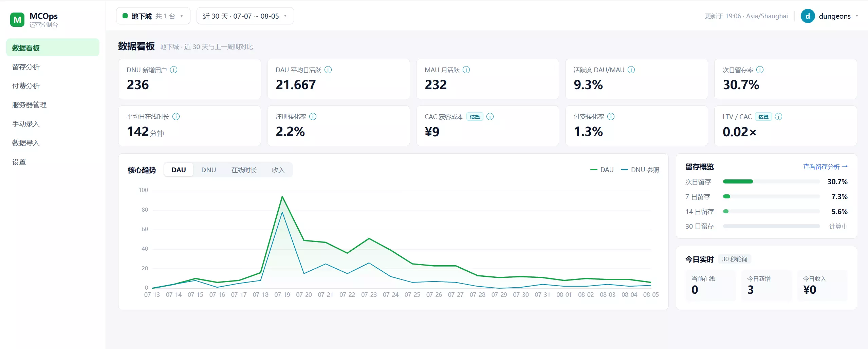Open the 近 30 天 date range dropdown

(245, 16)
